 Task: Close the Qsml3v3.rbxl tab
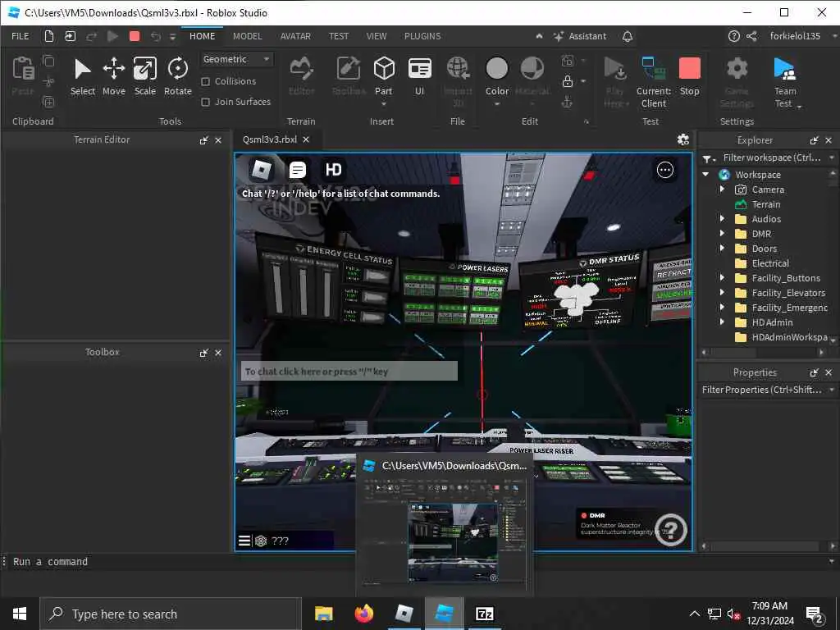[x=306, y=139]
